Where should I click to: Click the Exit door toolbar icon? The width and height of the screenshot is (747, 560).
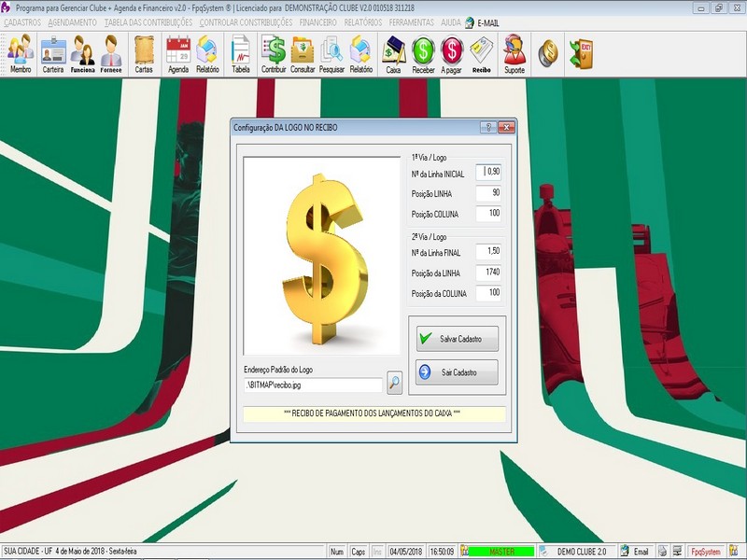pyautogui.click(x=581, y=53)
